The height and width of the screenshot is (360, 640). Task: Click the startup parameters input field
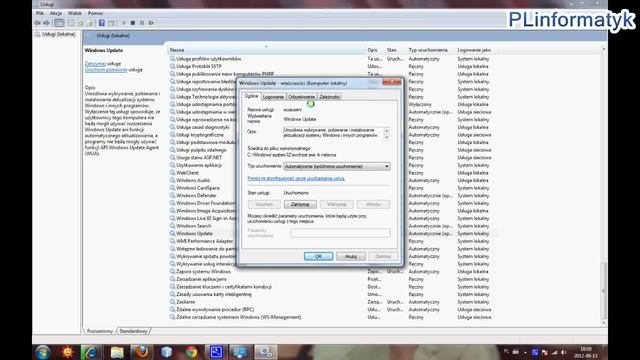[340, 233]
